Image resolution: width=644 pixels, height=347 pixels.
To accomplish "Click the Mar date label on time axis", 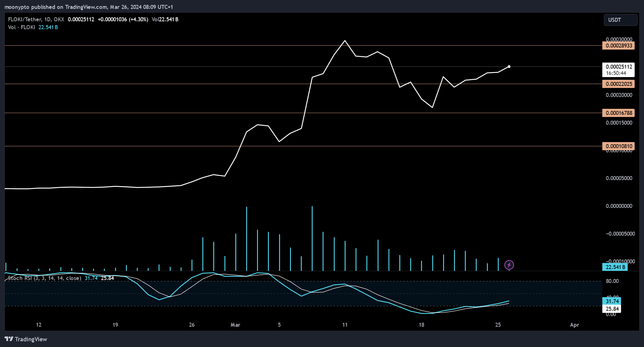I will (x=235, y=325).
